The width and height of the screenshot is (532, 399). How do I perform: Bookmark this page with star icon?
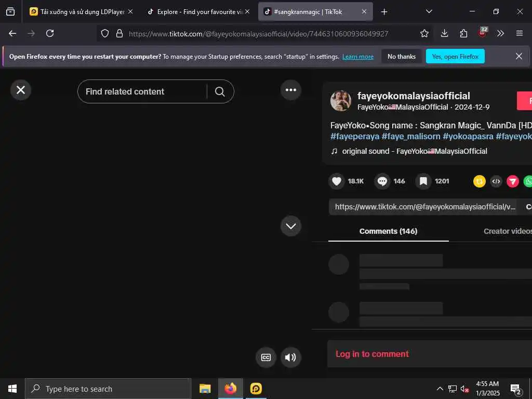tap(424, 33)
